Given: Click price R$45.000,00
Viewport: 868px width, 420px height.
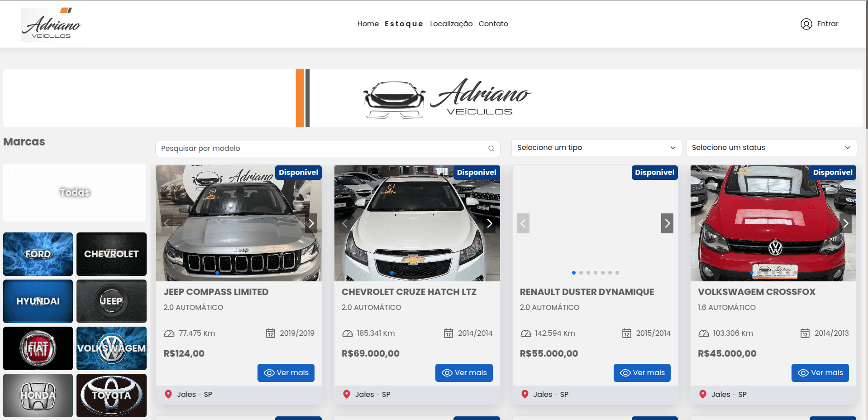Looking at the screenshot, I should (x=727, y=354).
